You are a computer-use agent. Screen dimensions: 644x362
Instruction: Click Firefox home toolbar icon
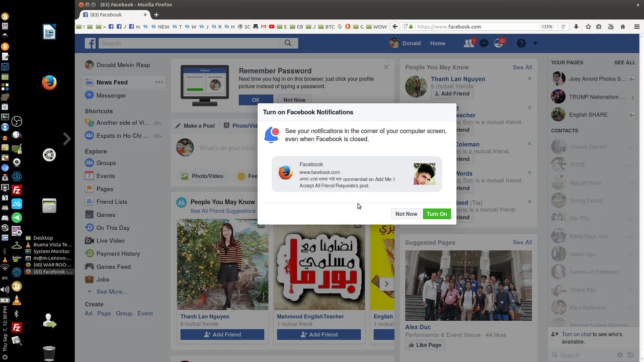[x=623, y=27]
